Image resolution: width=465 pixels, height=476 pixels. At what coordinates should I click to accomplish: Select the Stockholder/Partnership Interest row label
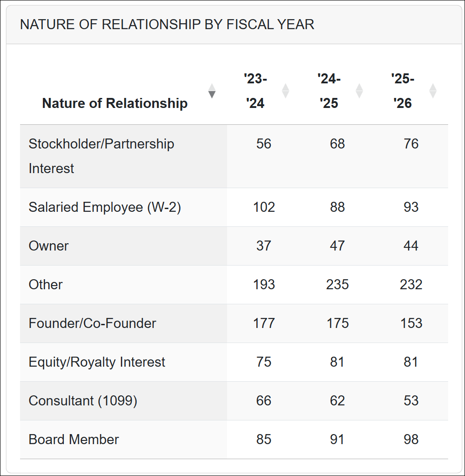click(101, 156)
